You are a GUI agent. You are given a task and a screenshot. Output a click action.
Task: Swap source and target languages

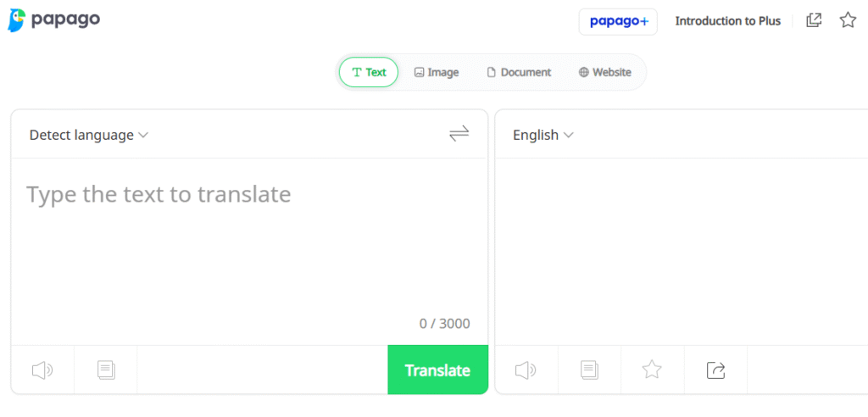pos(459,134)
